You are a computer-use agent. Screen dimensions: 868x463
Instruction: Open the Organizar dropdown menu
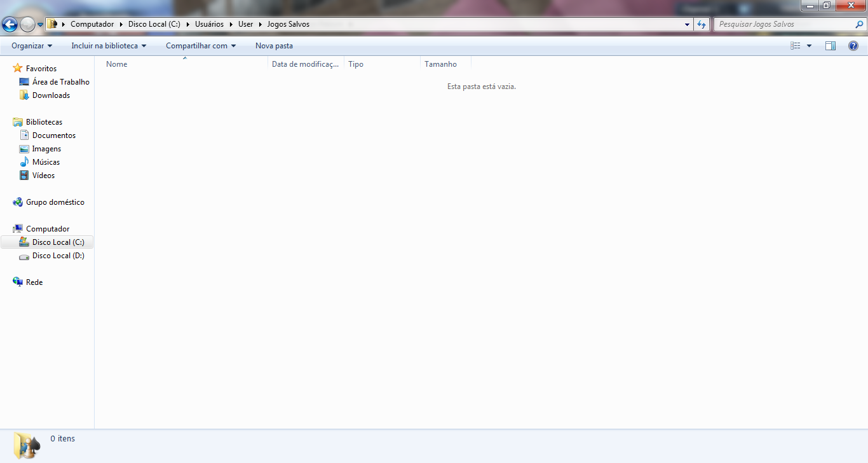click(32, 46)
